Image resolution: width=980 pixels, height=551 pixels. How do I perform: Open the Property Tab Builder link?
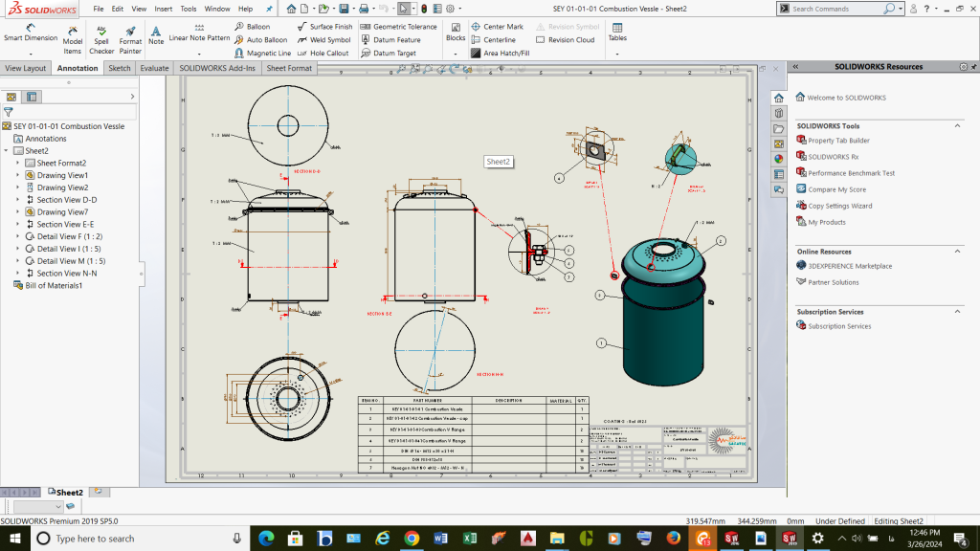pyautogui.click(x=838, y=141)
